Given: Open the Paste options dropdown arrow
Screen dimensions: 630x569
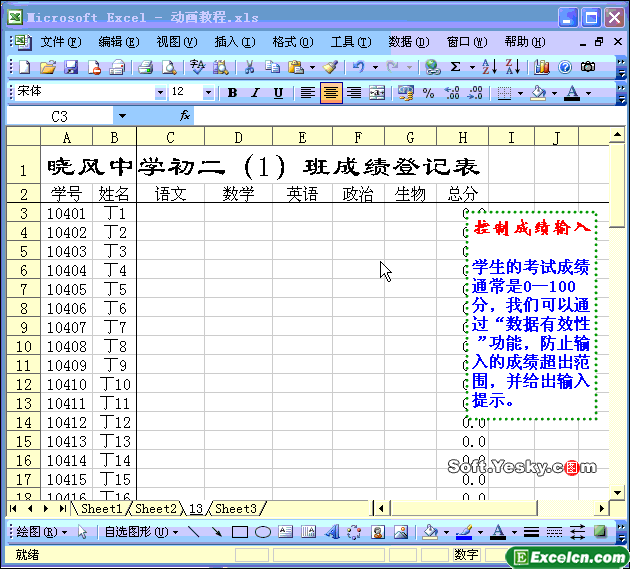Looking at the screenshot, I should click(312, 67).
